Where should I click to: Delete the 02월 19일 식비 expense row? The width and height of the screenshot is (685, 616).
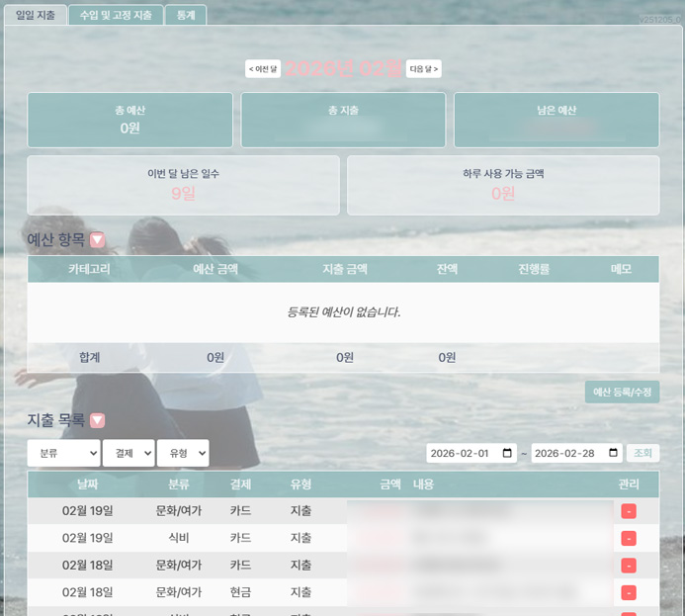[x=629, y=538]
